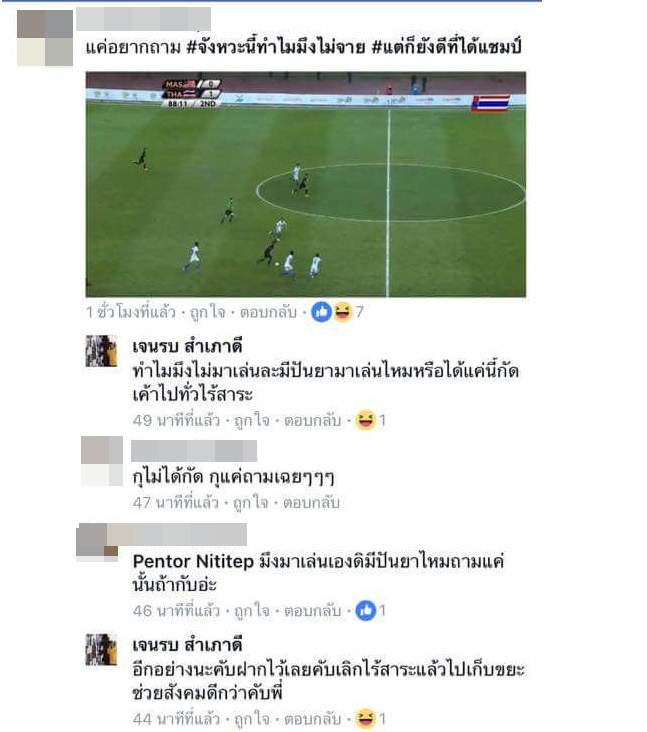647x732 pixels.
Task: Click laughing emoji on the 44 นาที comment
Action: [366, 719]
